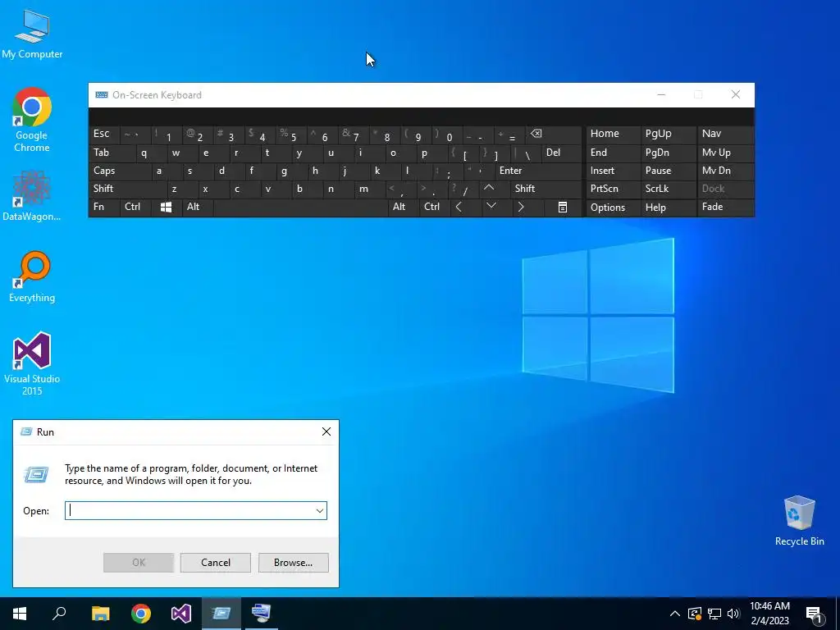Open the Windows Start menu
This screenshot has height=630, width=840.
click(20, 614)
